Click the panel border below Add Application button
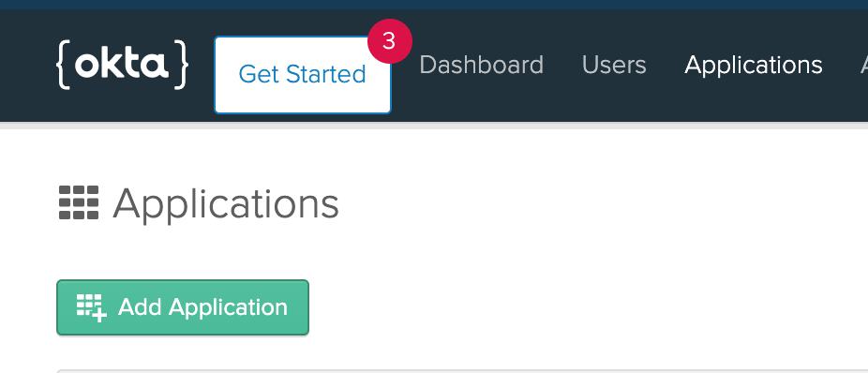Image resolution: width=868 pixels, height=373 pixels. (462, 371)
